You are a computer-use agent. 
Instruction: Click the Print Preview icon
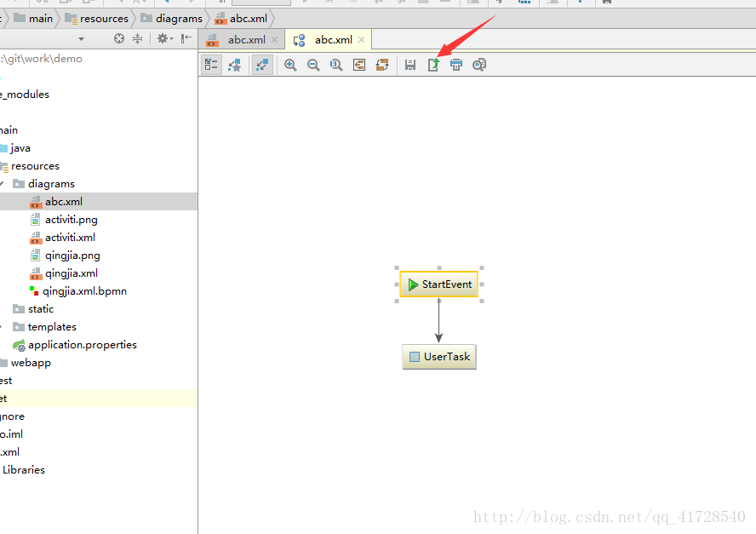point(479,65)
